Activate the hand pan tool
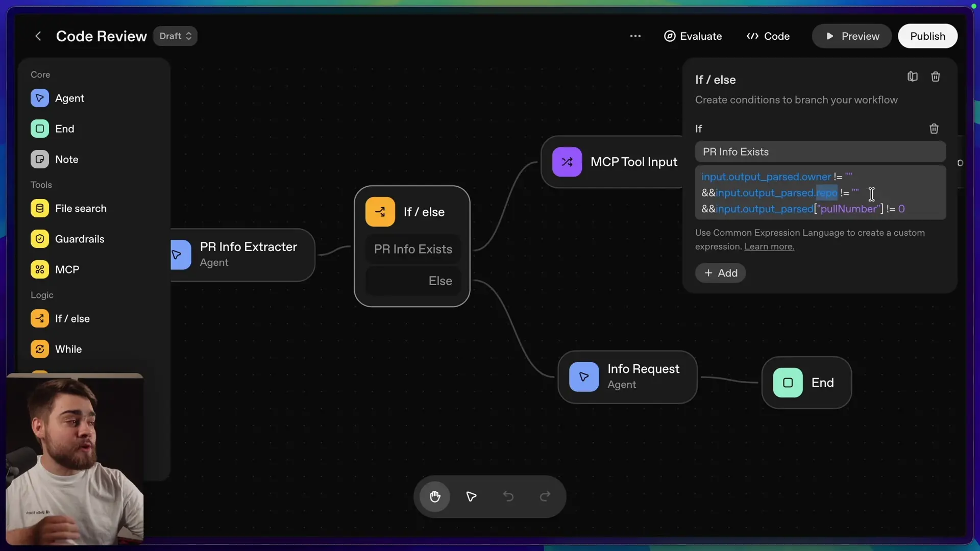Screen dimensions: 980x551 click(435, 496)
